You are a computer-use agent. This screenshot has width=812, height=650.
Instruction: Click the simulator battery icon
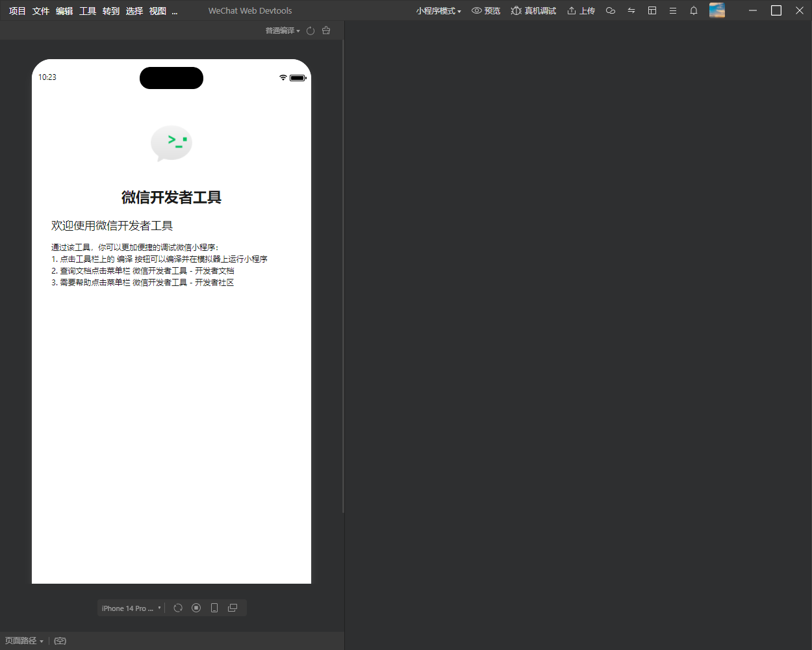coord(298,78)
